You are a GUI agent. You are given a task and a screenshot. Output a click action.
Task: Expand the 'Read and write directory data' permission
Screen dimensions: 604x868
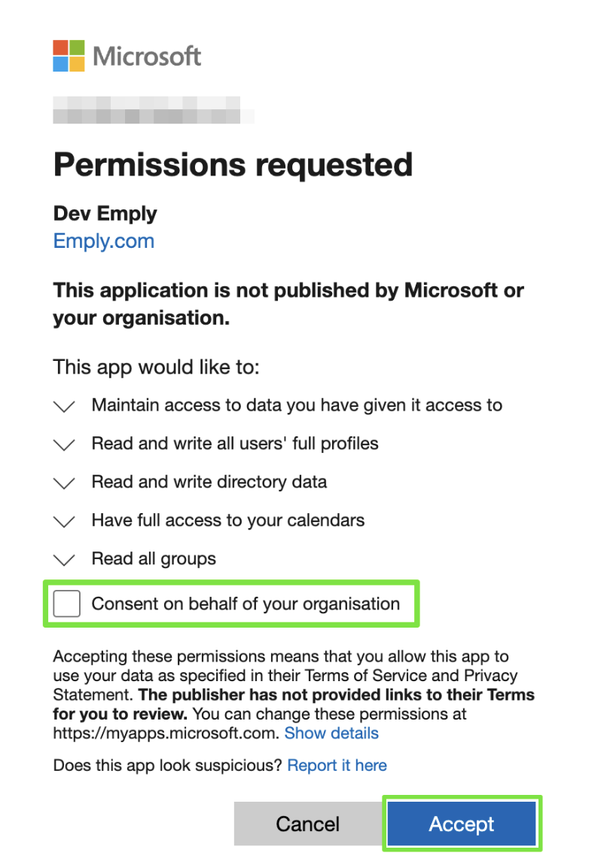(x=64, y=483)
